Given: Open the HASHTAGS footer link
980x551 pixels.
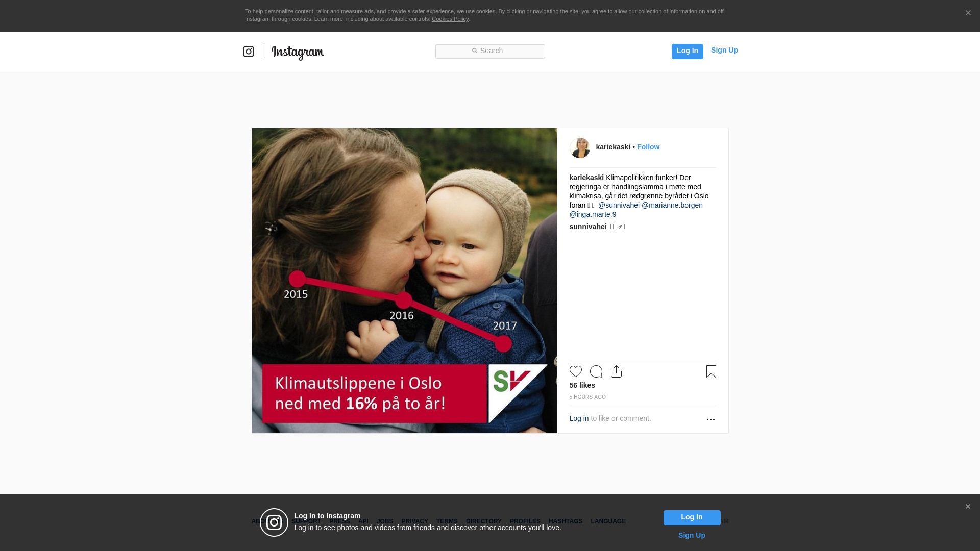Looking at the screenshot, I should pyautogui.click(x=566, y=521).
